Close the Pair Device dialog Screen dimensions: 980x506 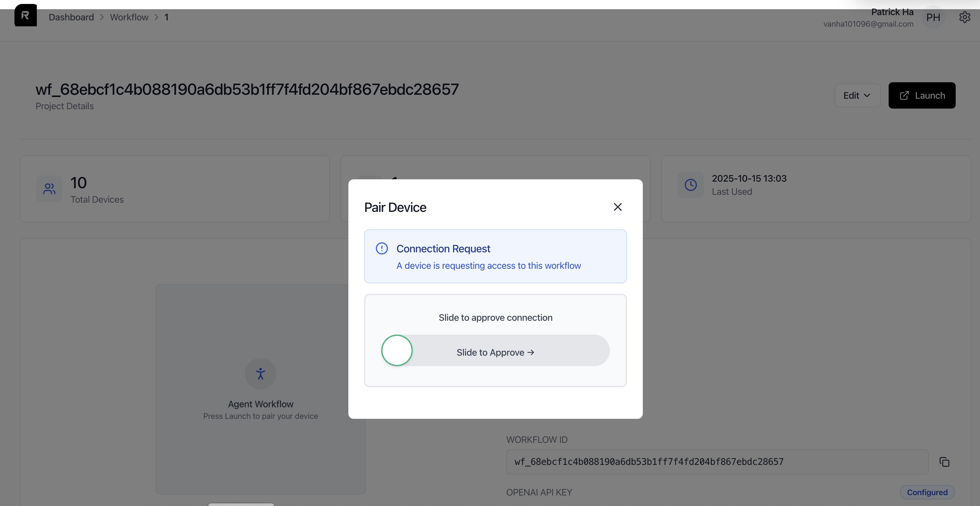(618, 207)
